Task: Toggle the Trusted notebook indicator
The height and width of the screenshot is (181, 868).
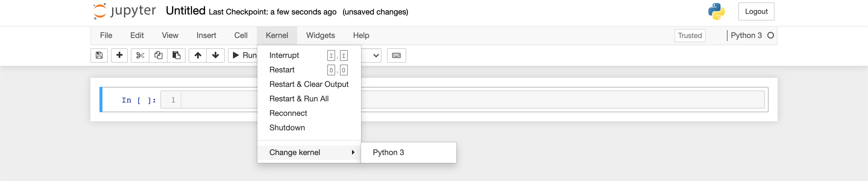Action: coord(690,35)
